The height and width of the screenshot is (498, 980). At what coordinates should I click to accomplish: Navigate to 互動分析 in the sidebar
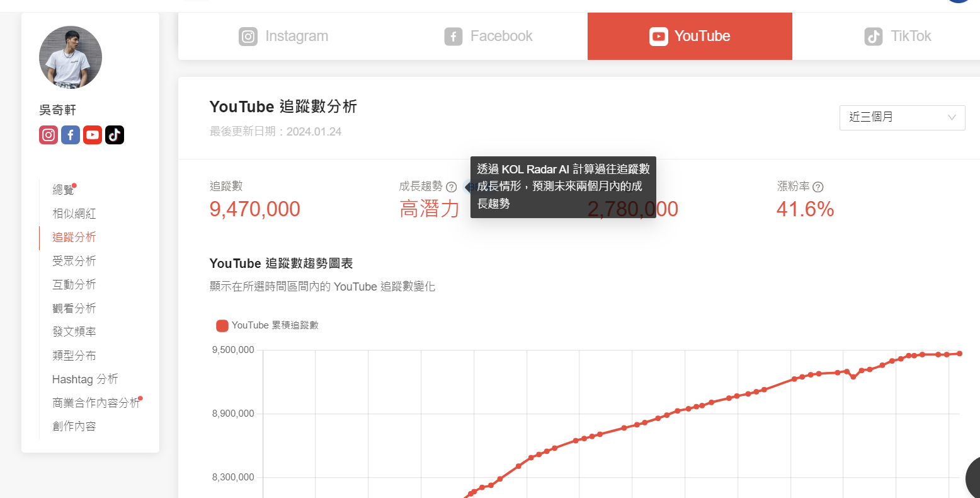[74, 285]
